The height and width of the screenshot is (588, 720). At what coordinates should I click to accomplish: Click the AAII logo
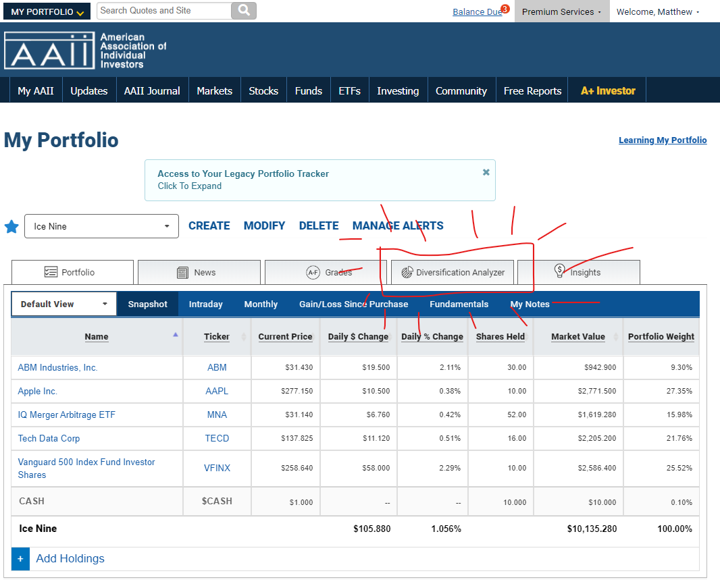(x=85, y=51)
